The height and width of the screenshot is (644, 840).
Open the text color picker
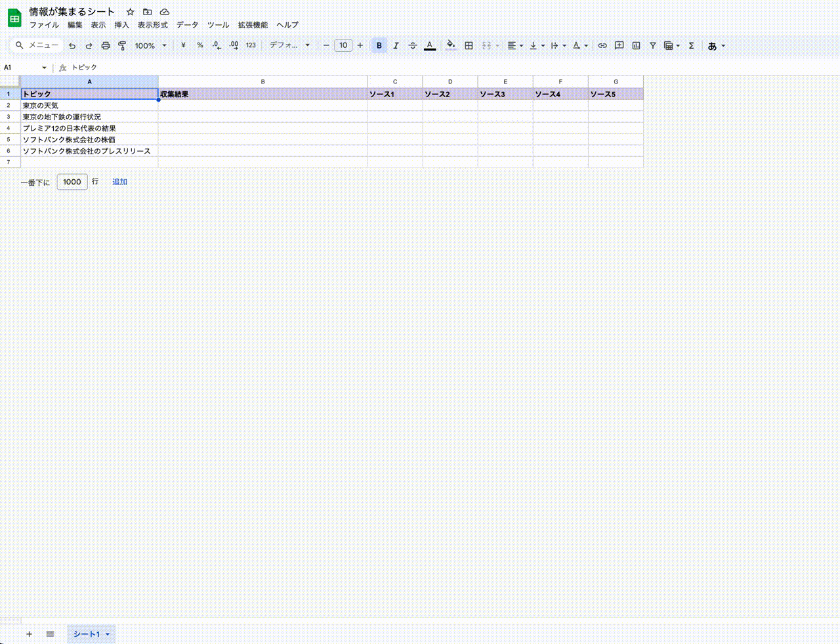coord(430,46)
